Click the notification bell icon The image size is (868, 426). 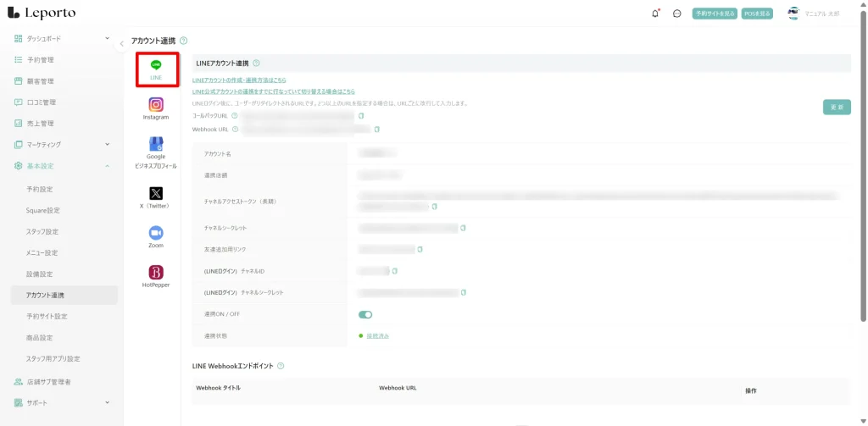click(x=655, y=14)
